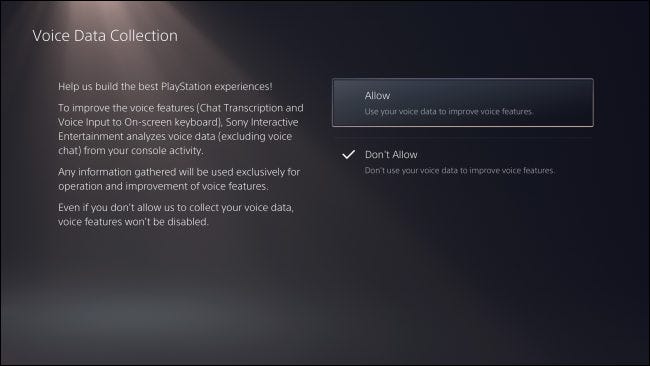Viewport: 650px width, 366px height.
Task: Click 'Don't use your voice data' description
Action: click(459, 170)
